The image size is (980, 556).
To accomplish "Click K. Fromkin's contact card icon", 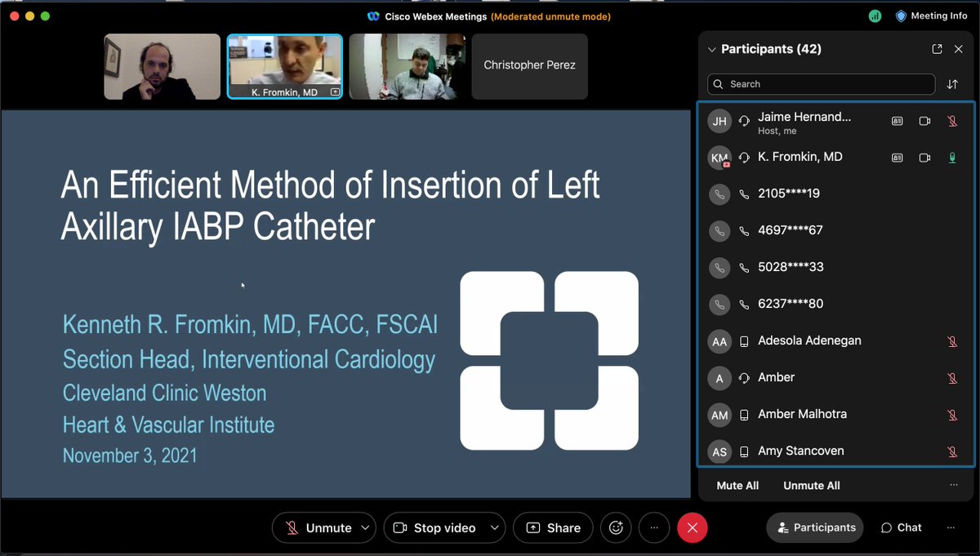I will pyautogui.click(x=898, y=158).
